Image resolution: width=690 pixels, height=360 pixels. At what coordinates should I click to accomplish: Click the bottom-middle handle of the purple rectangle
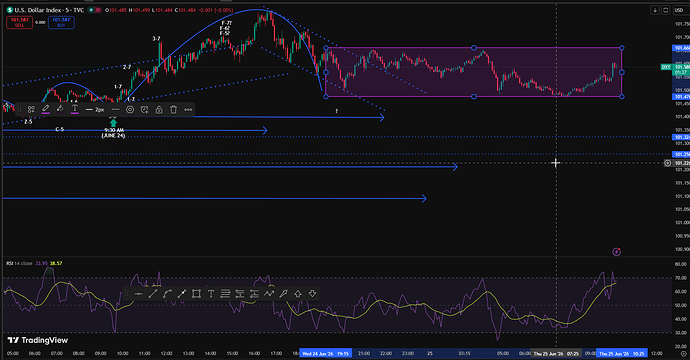tap(474, 96)
